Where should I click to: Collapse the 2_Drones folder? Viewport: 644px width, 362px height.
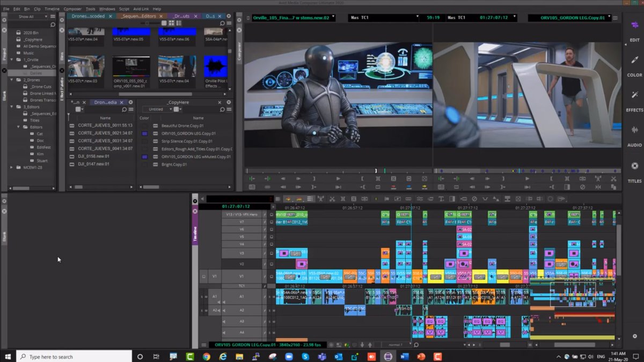pyautogui.click(x=12, y=80)
